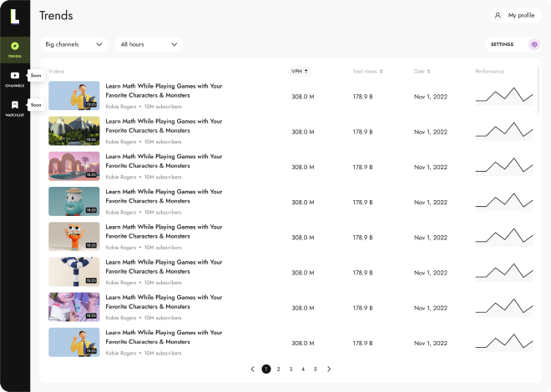Screen dimensions: 551x392
Task: Select page 2 in pagination
Action: 278,369
